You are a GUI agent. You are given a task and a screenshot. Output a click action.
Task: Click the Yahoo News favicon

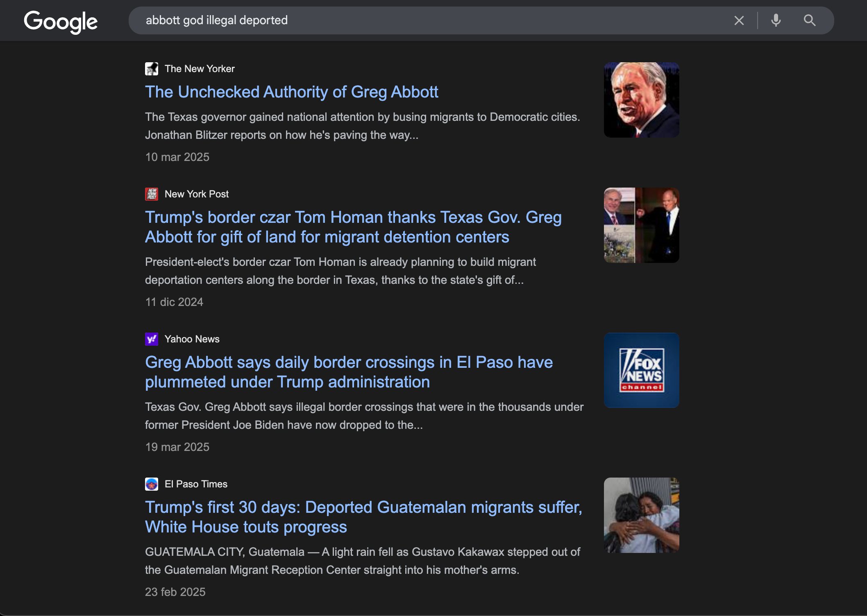click(x=152, y=339)
